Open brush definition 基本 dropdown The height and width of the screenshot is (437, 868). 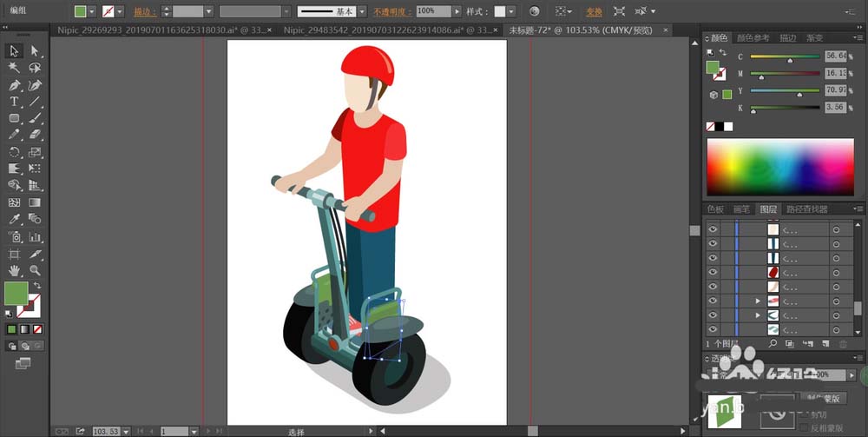362,11
